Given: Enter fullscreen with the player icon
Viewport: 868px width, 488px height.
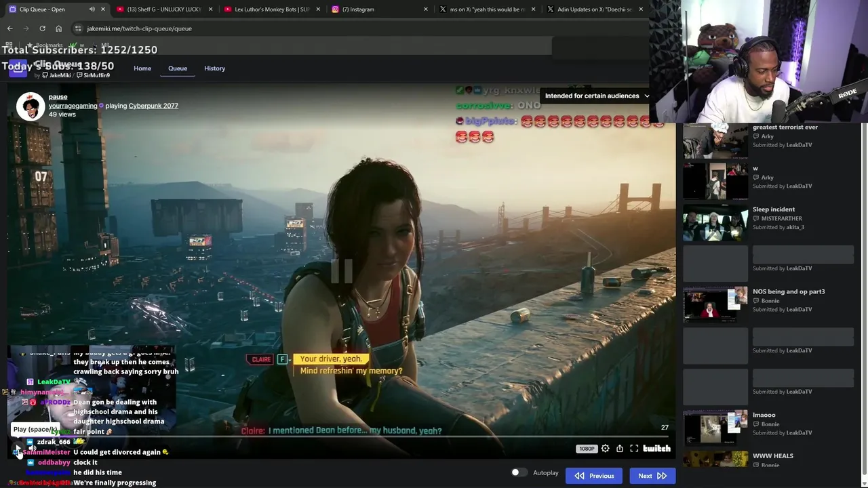Looking at the screenshot, I should 634,448.
